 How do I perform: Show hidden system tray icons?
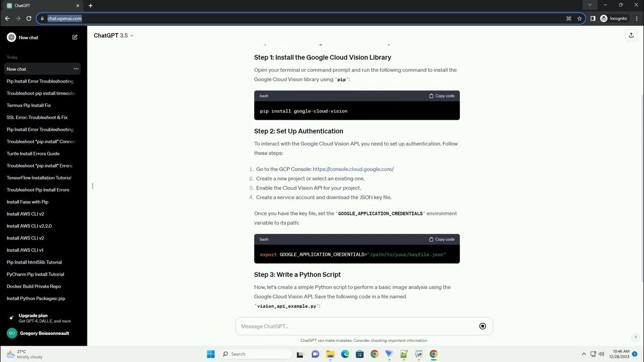tap(584, 354)
